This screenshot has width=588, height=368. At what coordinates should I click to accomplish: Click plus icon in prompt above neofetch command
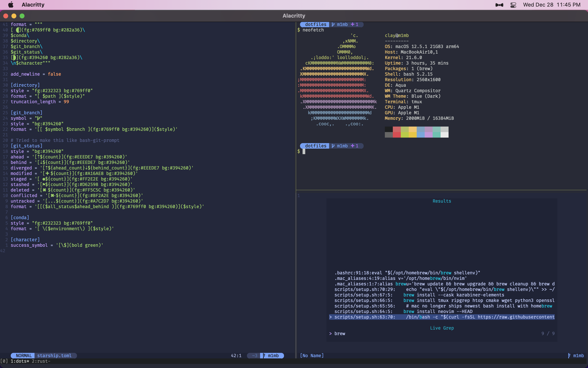point(353,24)
